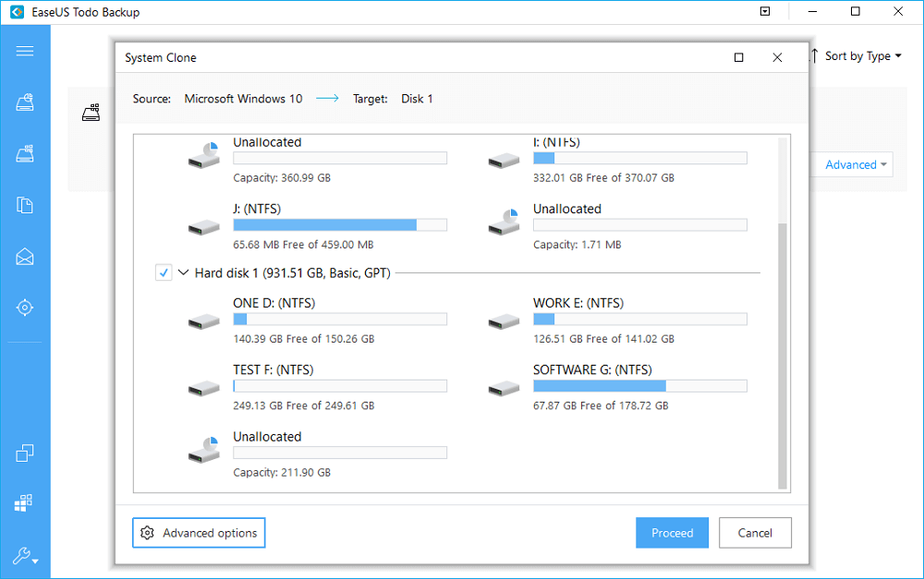Screen dimensions: 924x579
Task: Click the text 67.87 GB Free of 178.72 GB
Action: coord(601,405)
